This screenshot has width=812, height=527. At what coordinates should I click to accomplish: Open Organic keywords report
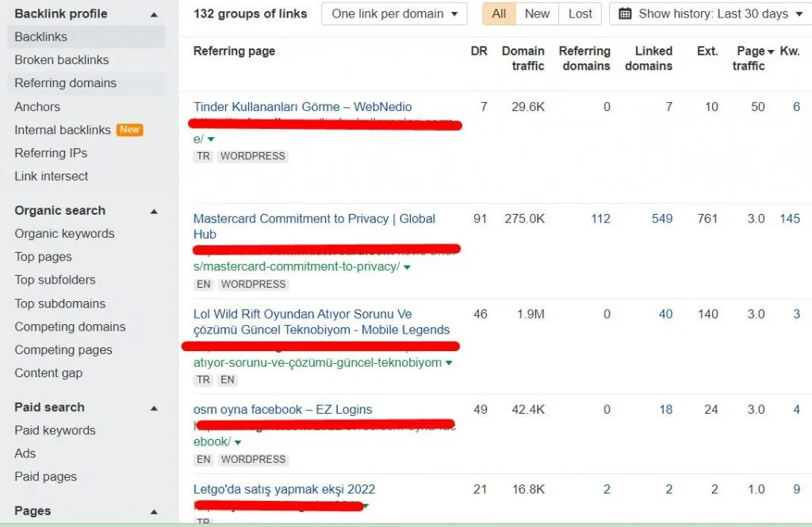click(x=64, y=234)
